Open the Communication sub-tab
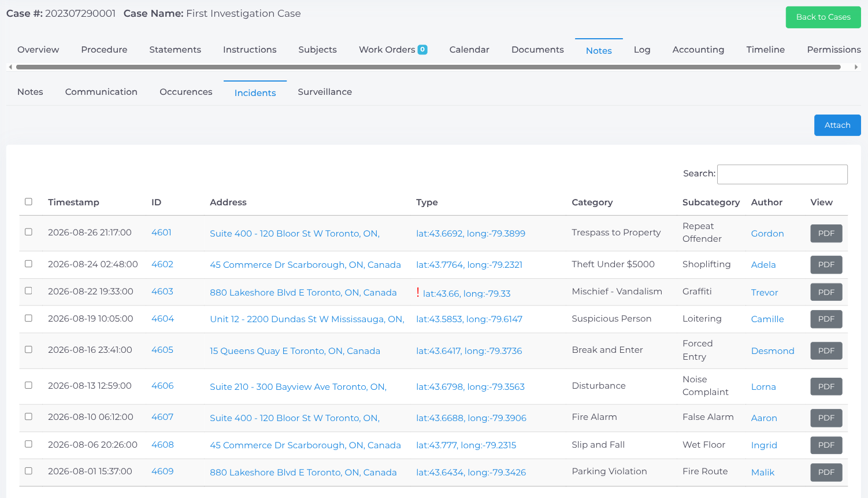The image size is (868, 498). coord(101,92)
